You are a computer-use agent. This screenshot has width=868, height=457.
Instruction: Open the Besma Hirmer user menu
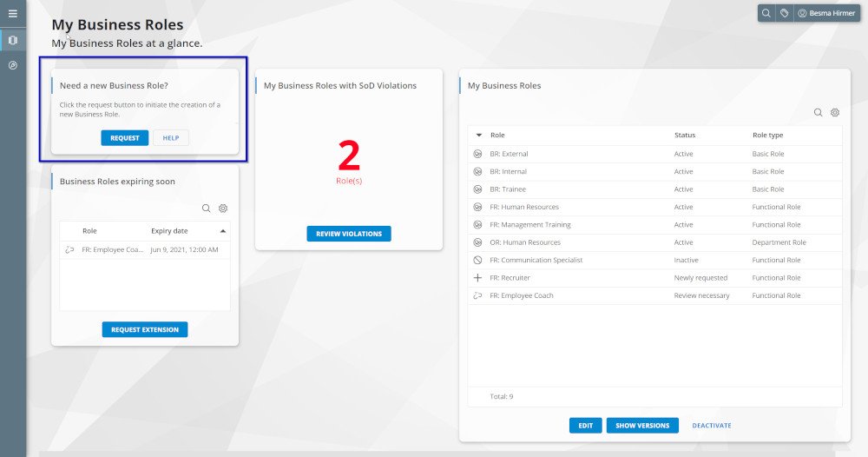(x=826, y=13)
